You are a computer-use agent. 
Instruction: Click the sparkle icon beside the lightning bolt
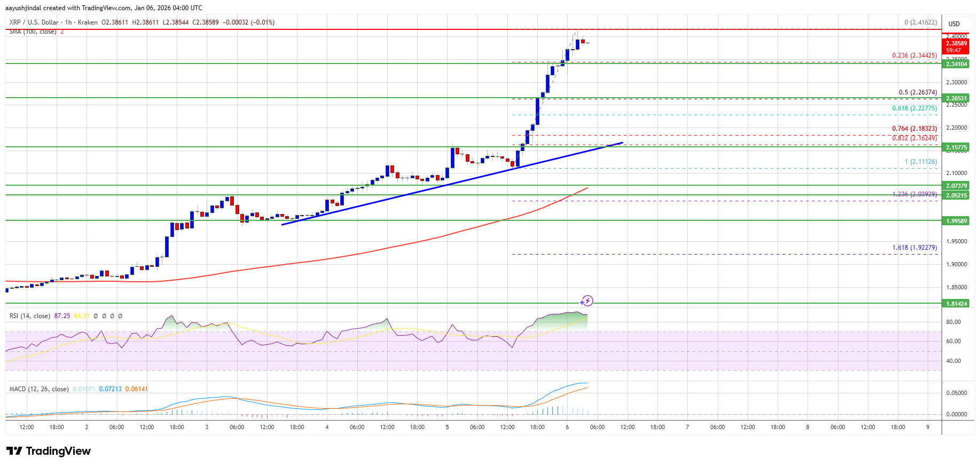[x=582, y=303]
